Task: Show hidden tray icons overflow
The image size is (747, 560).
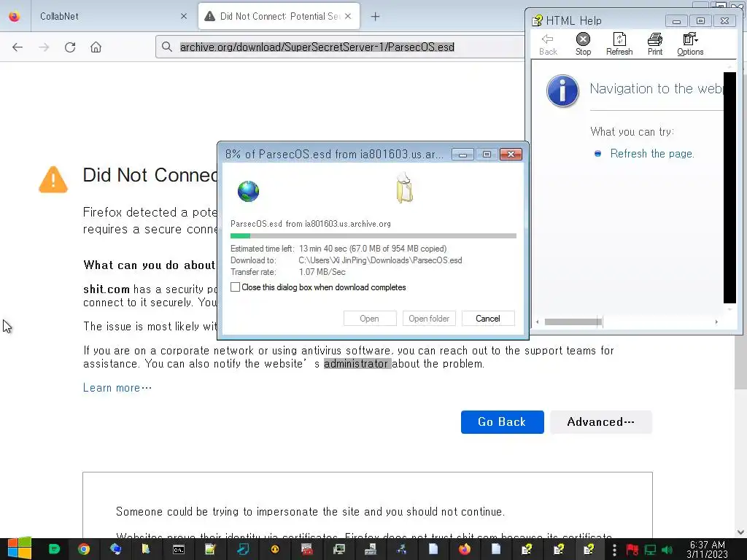Action: click(x=614, y=550)
